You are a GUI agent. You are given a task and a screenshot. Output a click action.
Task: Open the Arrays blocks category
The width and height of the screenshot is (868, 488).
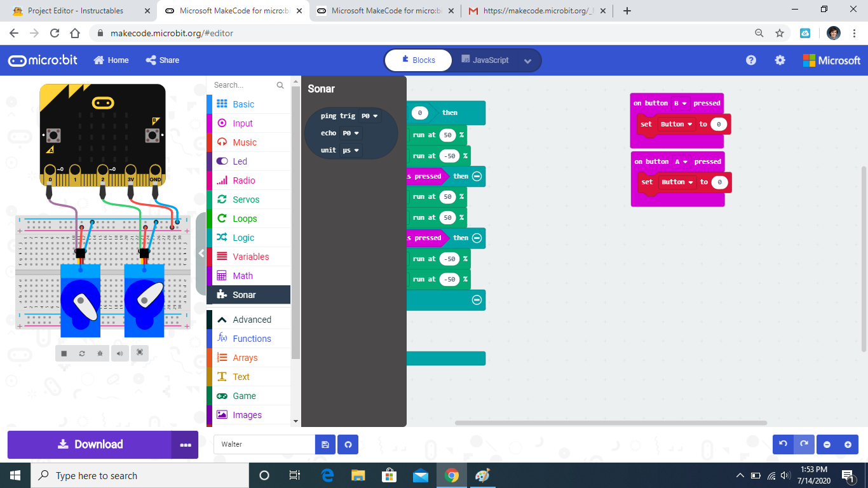click(x=248, y=358)
